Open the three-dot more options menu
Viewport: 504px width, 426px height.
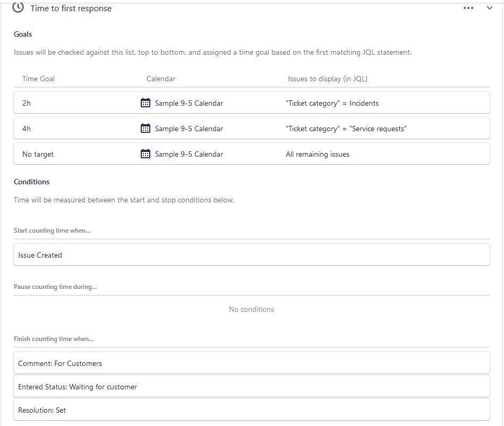[x=468, y=8]
